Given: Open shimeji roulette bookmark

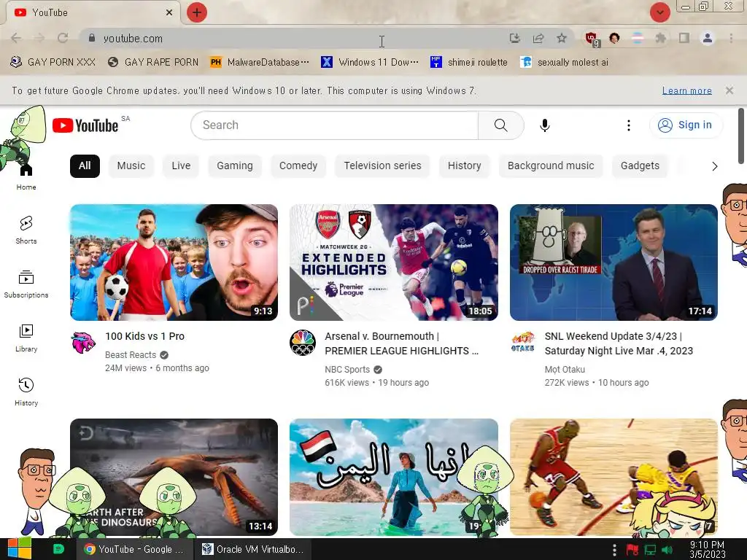Looking at the screenshot, I should (469, 62).
